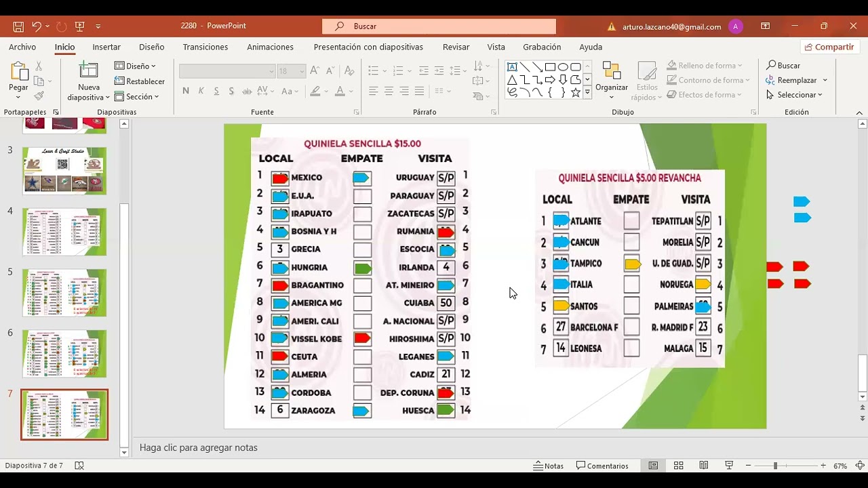The height and width of the screenshot is (488, 868).
Task: Expand the shapes gallery more arrow
Action: click(x=587, y=93)
